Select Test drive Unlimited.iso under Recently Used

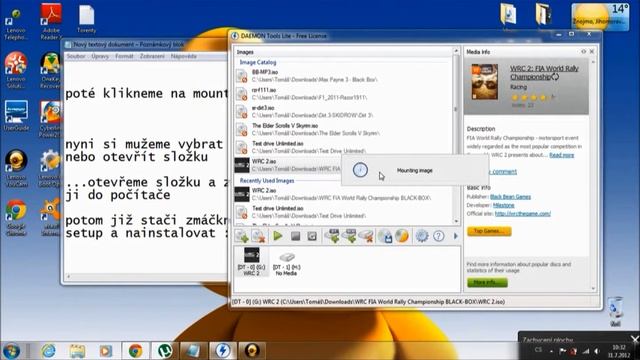click(344, 212)
